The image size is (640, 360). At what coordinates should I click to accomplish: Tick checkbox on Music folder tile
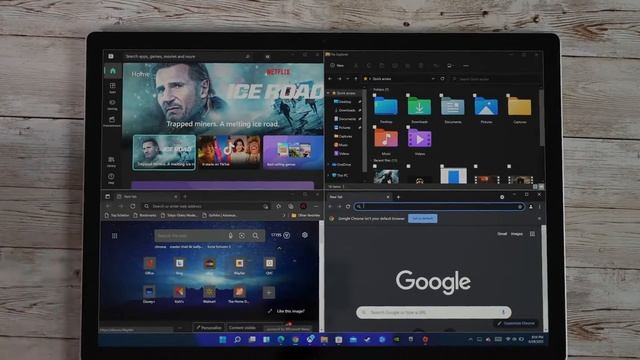(x=374, y=127)
